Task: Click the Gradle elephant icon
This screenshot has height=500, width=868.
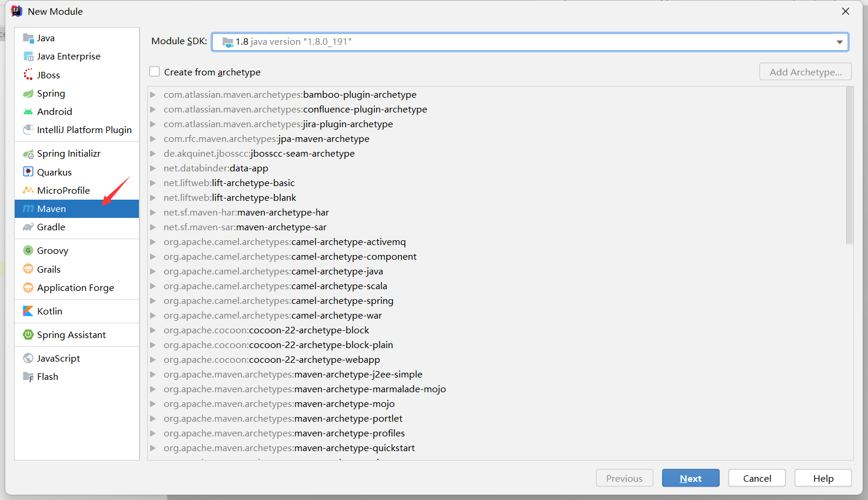Action: 28,227
